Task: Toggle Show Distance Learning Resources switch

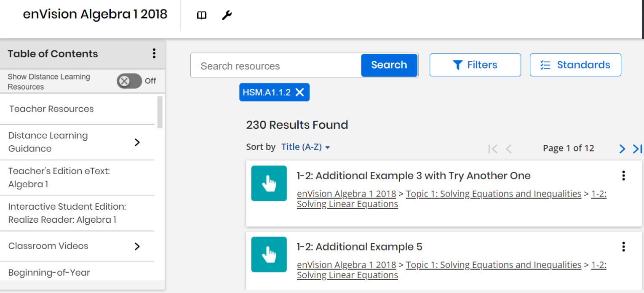Action: 129,81
